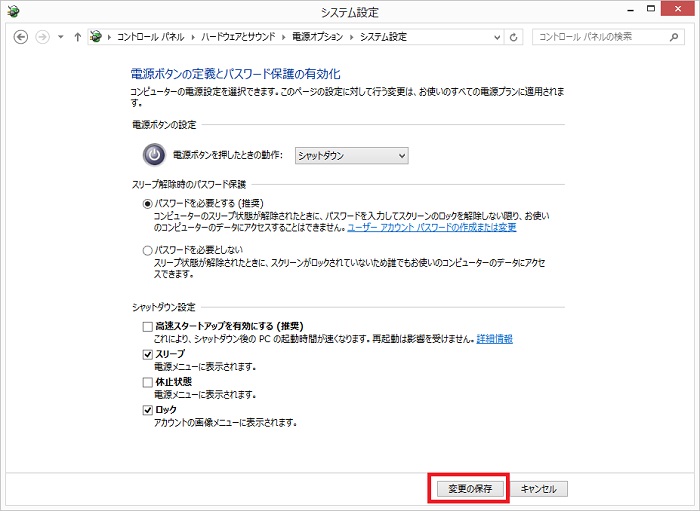700x511 pixels.
Task: Click in the コントロール パネルの検索 search field
Action: pyautogui.click(x=598, y=37)
